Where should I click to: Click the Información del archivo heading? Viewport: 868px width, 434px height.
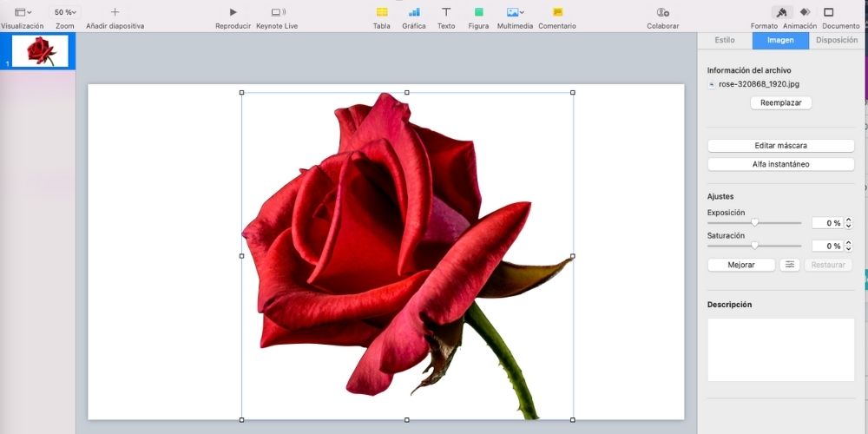[x=749, y=70]
